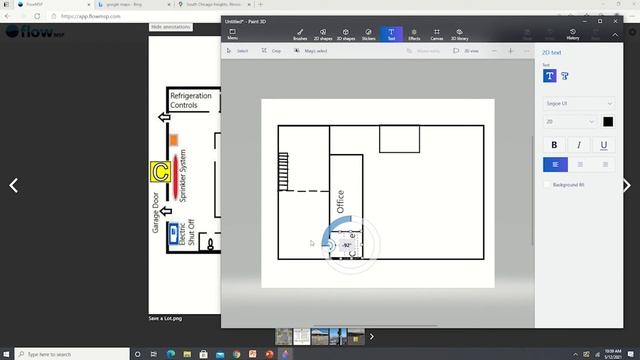Open Microsoft Edge from the taskbar

[171, 354]
